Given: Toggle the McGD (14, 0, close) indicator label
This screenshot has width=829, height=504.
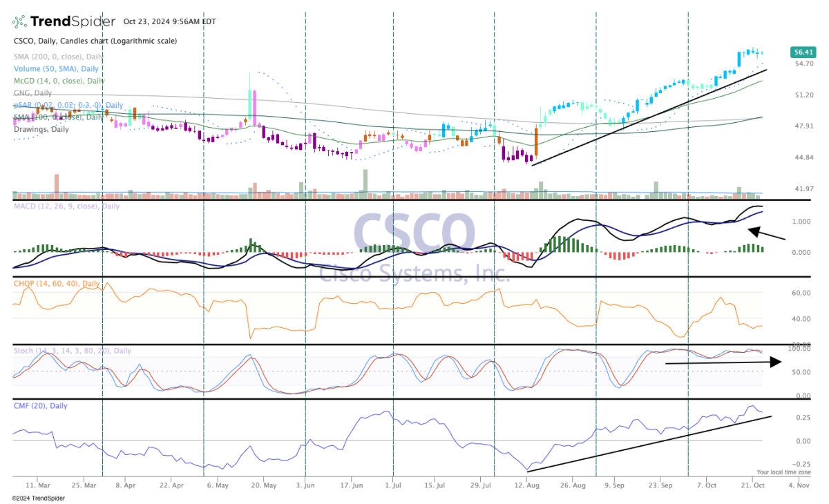Looking at the screenshot, I should [x=59, y=81].
